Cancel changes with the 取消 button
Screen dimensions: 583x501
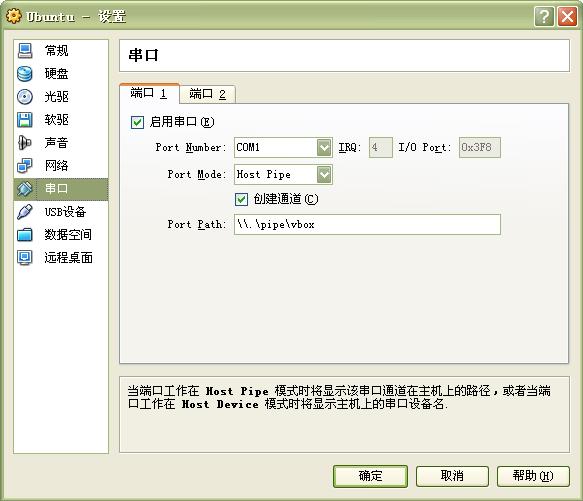click(452, 476)
